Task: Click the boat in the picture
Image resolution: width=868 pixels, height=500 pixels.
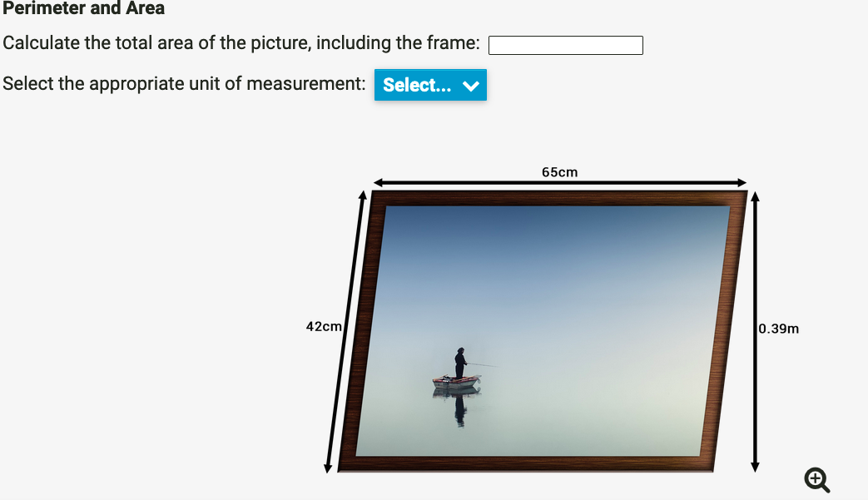Action: click(x=456, y=383)
